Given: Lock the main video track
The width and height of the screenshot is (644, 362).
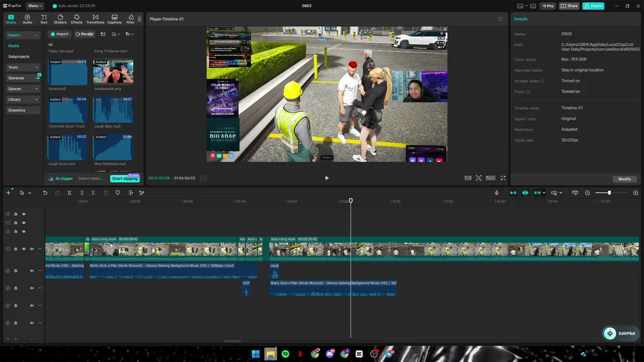Looking at the screenshot, I should point(16,249).
